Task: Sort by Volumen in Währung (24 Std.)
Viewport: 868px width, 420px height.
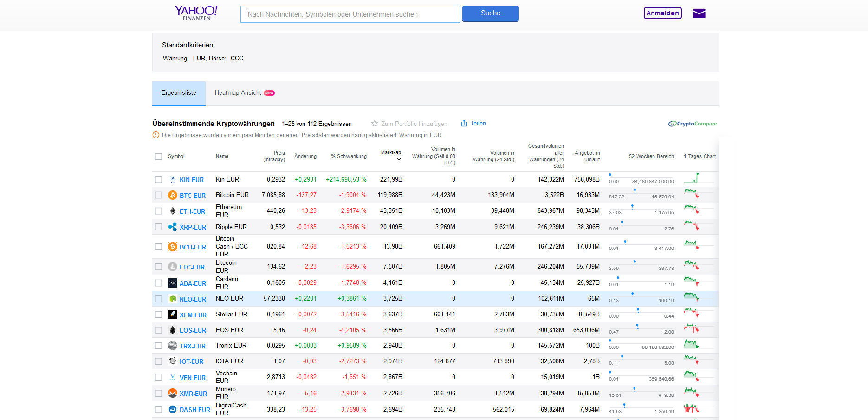Action: pos(493,156)
